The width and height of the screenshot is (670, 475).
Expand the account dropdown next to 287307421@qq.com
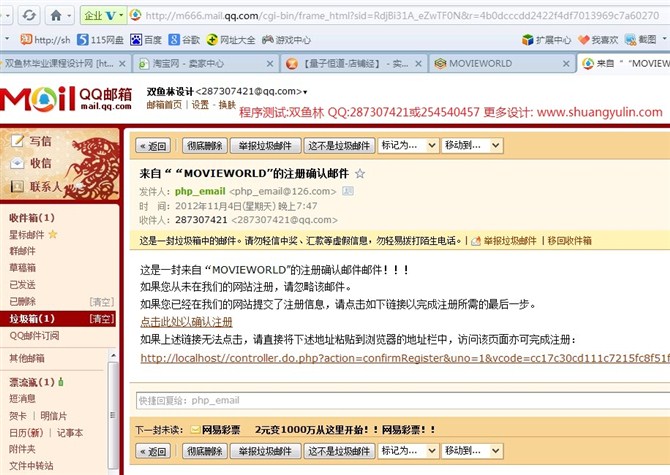tap(305, 92)
